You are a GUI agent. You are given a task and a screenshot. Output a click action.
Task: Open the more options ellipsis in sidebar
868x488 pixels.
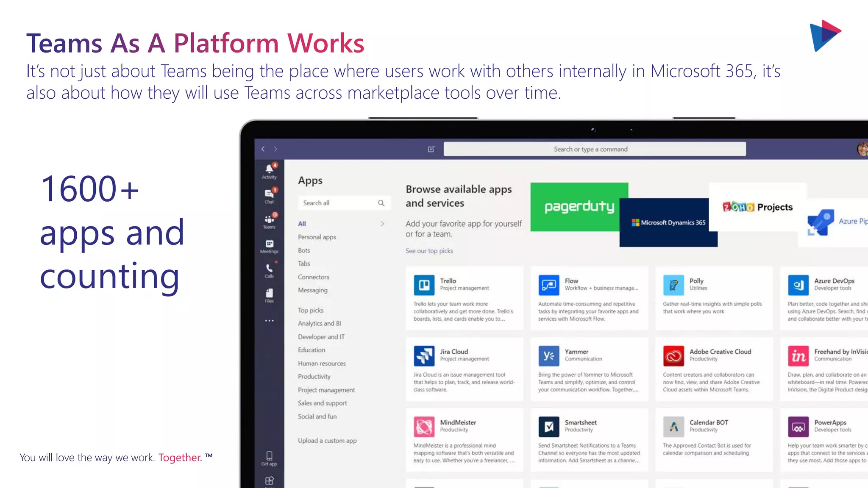pos(269,321)
